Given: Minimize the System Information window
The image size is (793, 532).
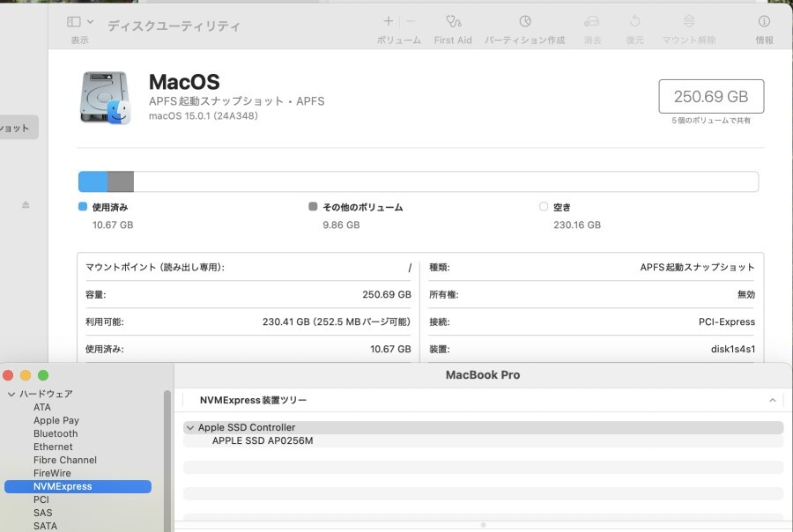Looking at the screenshot, I should [x=26, y=375].
